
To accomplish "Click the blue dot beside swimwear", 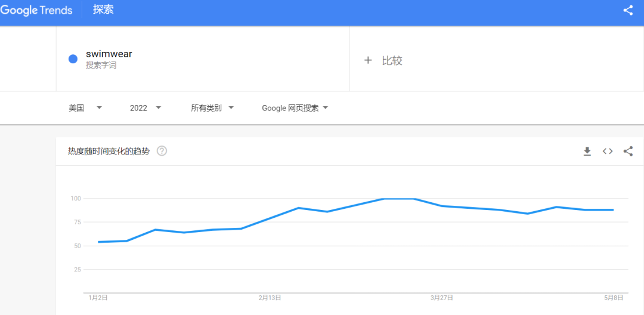I will (73, 58).
